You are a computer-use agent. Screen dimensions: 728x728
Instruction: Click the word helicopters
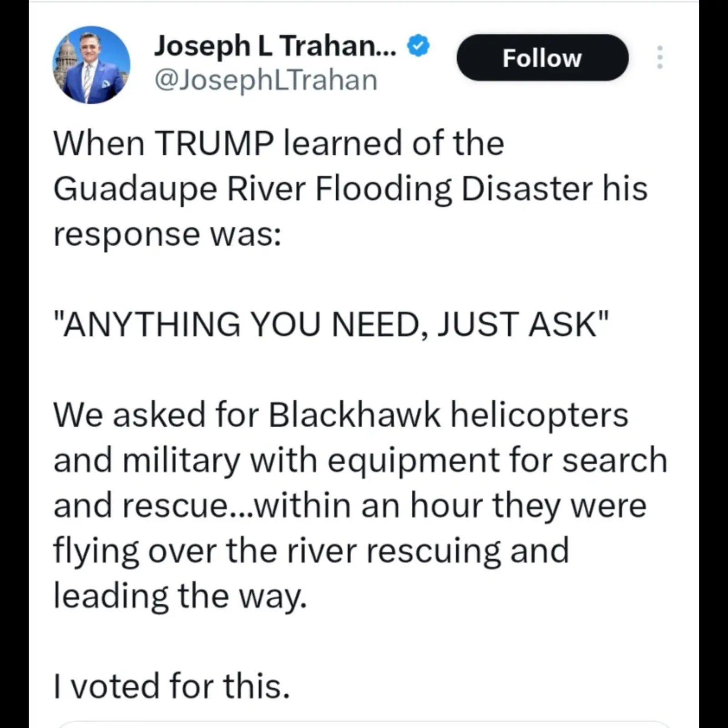pos(540,415)
